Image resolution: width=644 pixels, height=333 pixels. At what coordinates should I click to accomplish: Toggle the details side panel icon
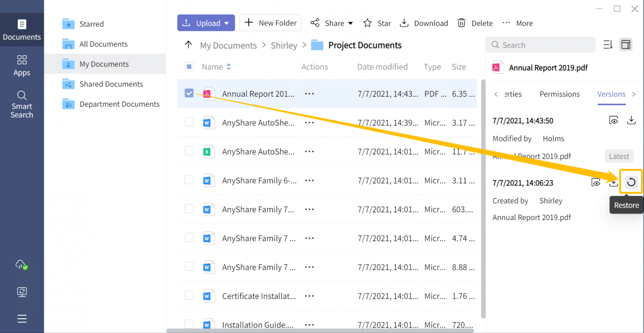pyautogui.click(x=625, y=45)
